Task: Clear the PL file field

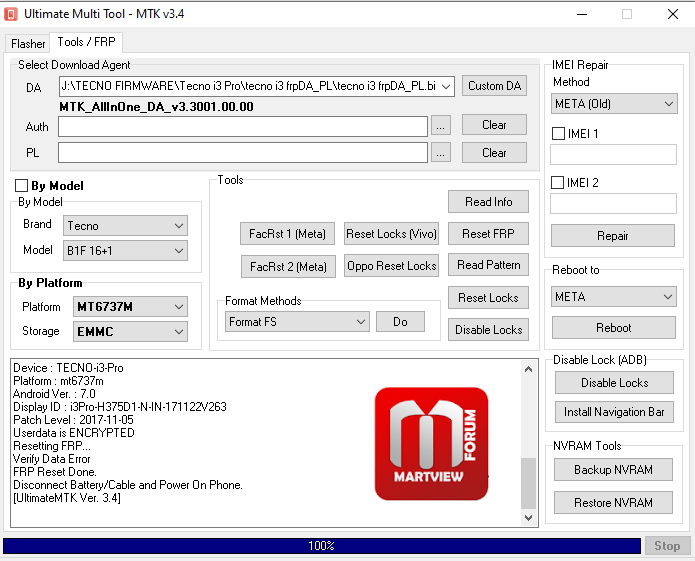Action: pyautogui.click(x=494, y=152)
